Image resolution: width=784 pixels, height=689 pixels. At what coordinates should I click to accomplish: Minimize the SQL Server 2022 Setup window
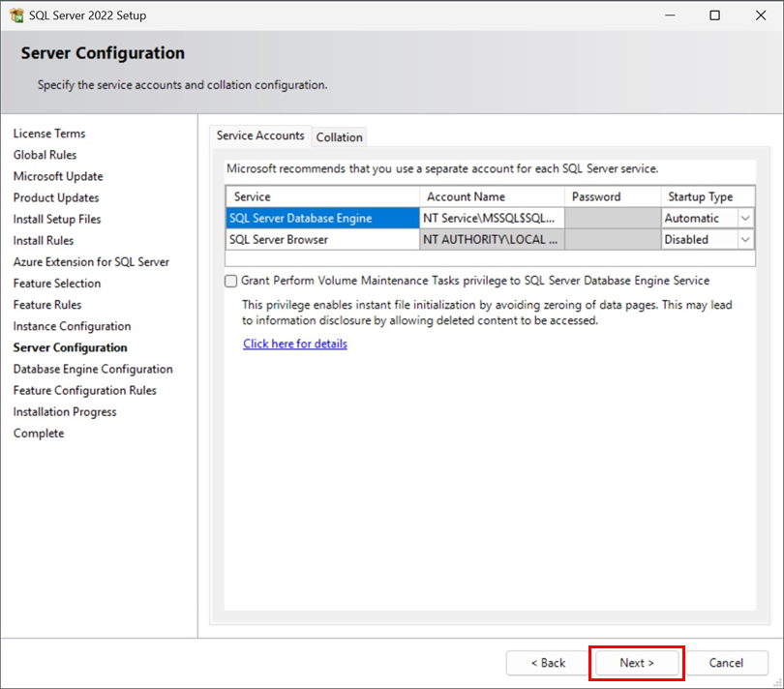coord(670,15)
